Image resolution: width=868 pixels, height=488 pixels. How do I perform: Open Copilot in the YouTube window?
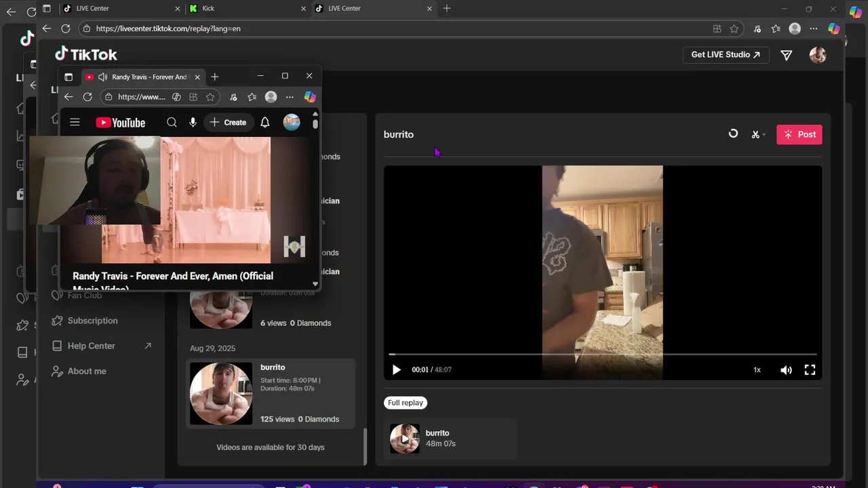click(310, 97)
